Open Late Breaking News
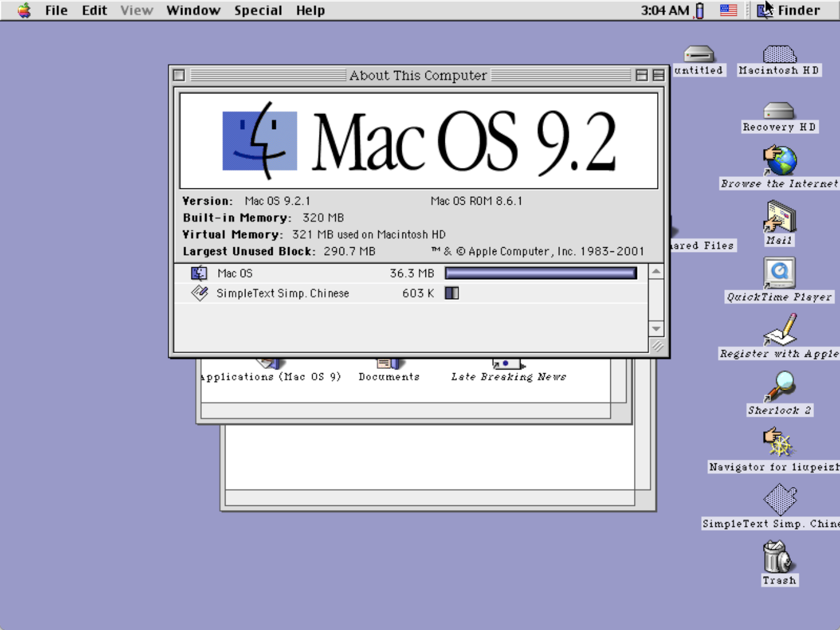This screenshot has height=630, width=840. point(507,363)
